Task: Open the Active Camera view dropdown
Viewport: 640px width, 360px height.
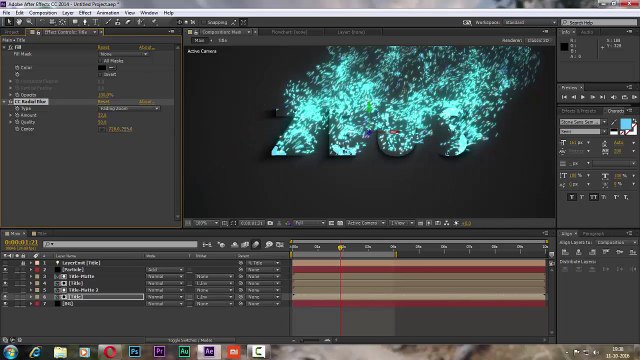Action: [x=366, y=223]
